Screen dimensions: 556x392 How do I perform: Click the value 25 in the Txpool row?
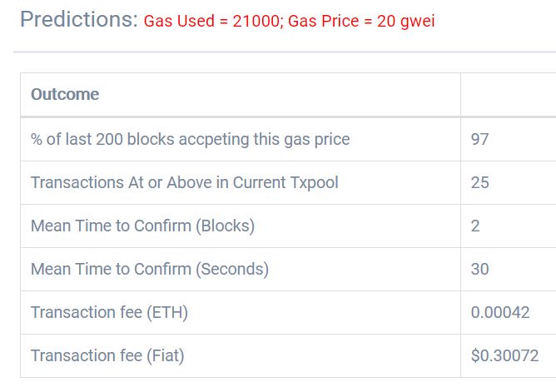(x=479, y=182)
